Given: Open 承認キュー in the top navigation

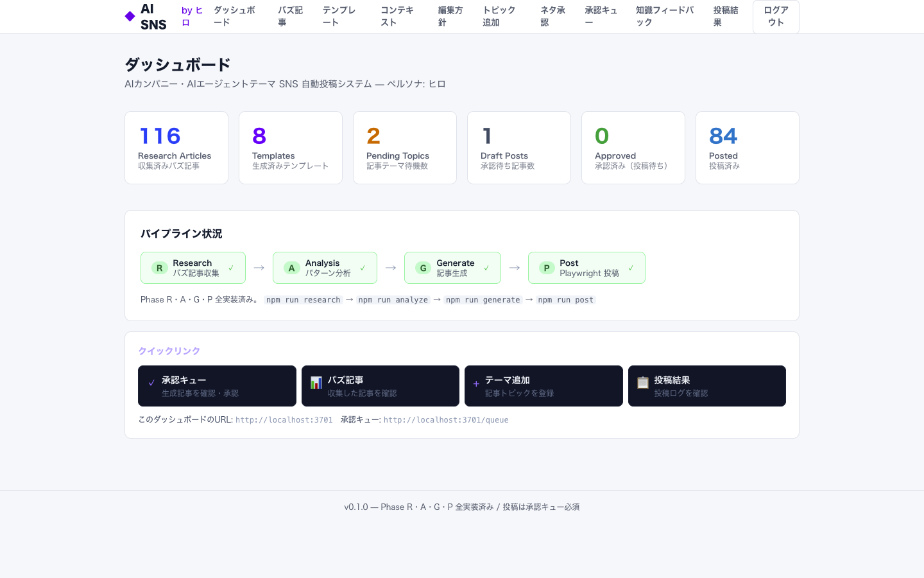Looking at the screenshot, I should click(601, 16).
